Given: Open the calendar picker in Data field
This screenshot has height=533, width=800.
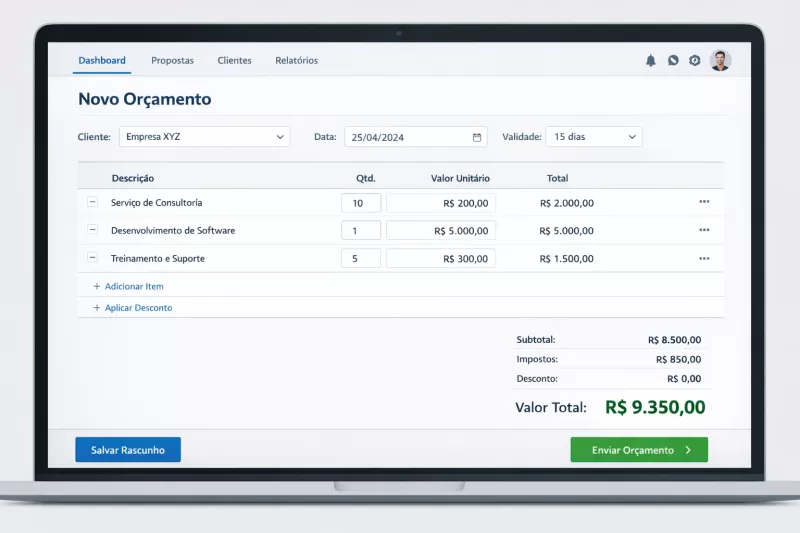Looking at the screenshot, I should 477,137.
